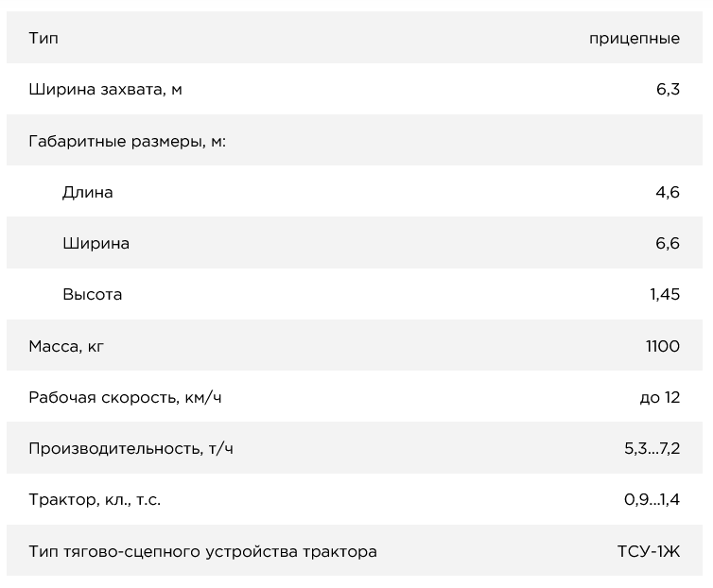The image size is (713, 588).
Task: Select the 6,6 width value
Action: [668, 243]
